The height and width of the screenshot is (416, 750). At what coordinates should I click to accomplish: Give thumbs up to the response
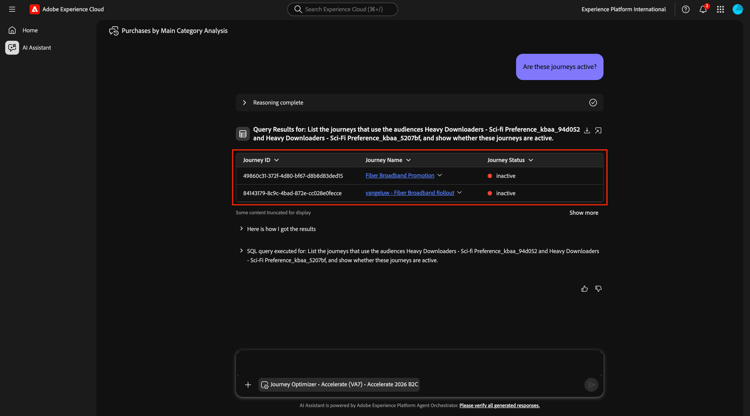pyautogui.click(x=585, y=289)
